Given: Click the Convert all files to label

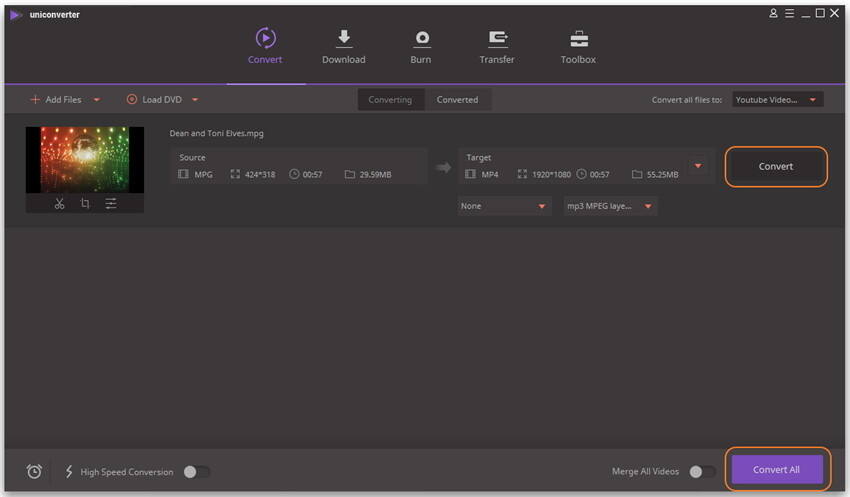Looking at the screenshot, I should click(687, 100).
